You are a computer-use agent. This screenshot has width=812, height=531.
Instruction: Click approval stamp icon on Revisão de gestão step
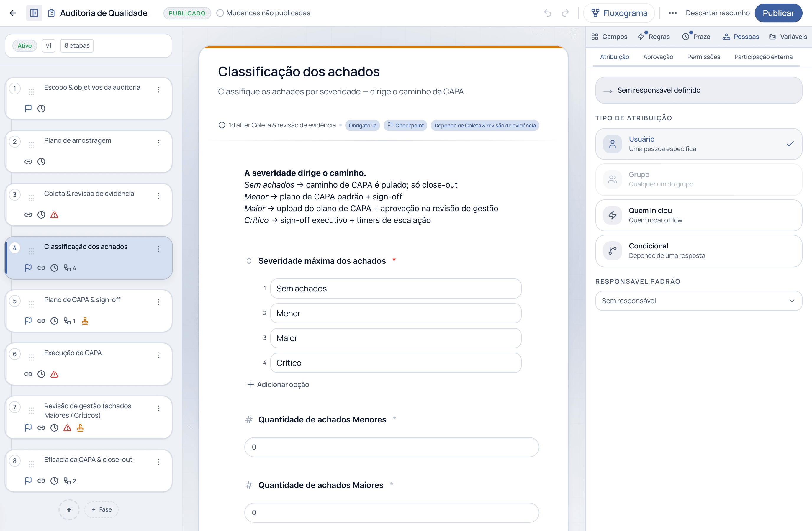(80, 427)
